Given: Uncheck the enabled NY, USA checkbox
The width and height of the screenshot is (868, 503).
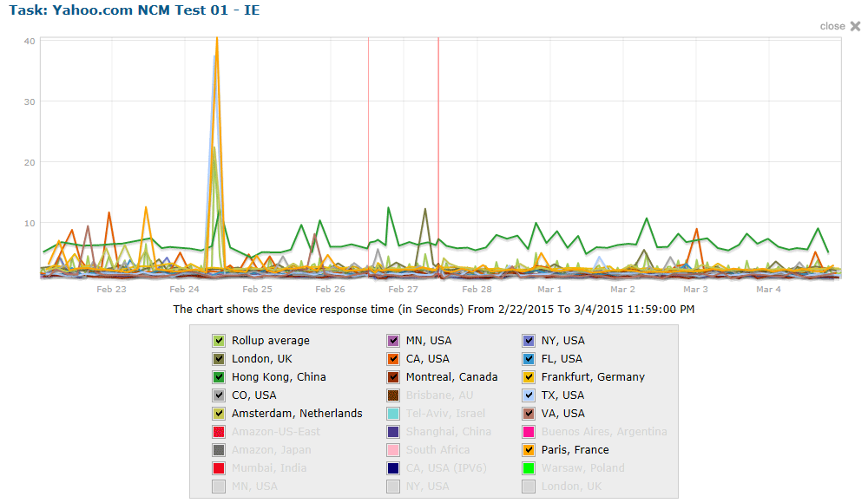Looking at the screenshot, I should point(529,340).
